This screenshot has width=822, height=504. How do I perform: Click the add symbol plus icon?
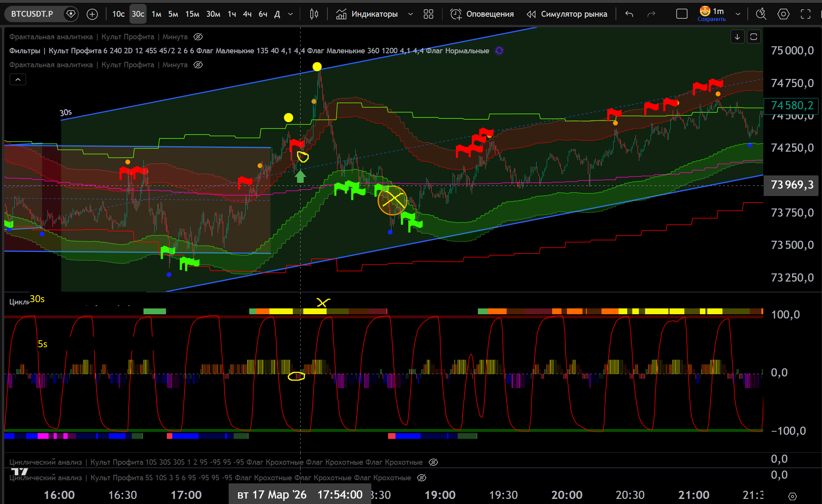[92, 14]
